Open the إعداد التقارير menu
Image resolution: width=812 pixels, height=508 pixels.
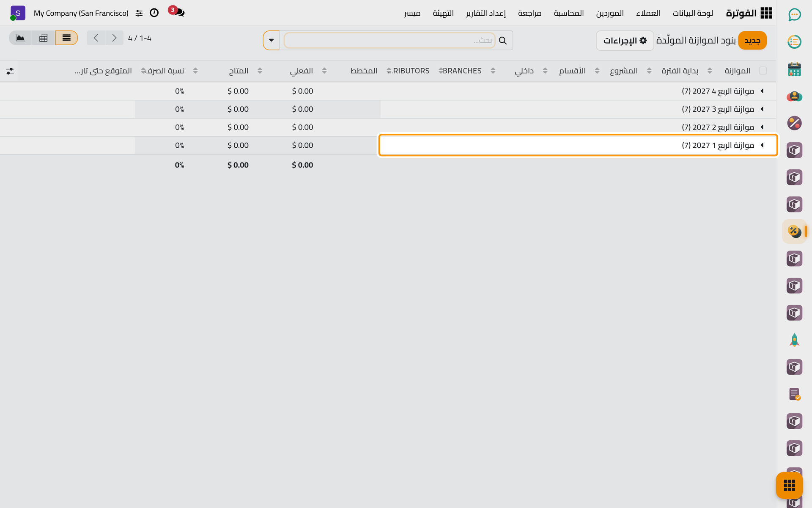(x=486, y=13)
